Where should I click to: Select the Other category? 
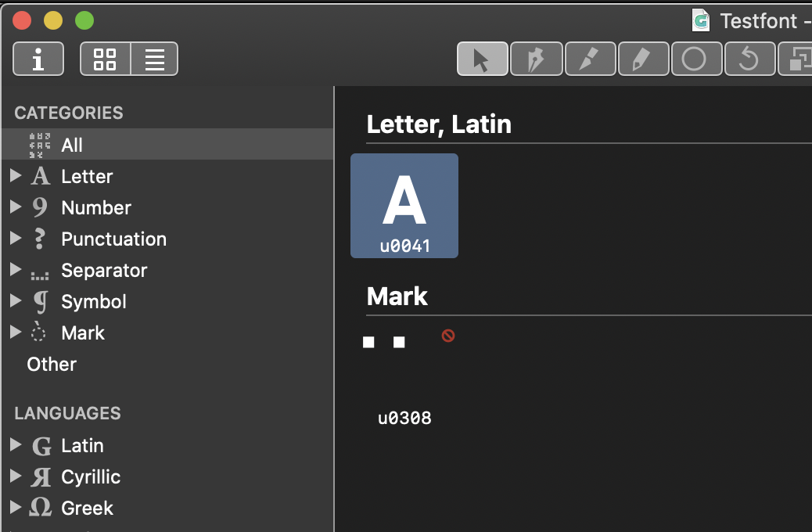click(51, 364)
